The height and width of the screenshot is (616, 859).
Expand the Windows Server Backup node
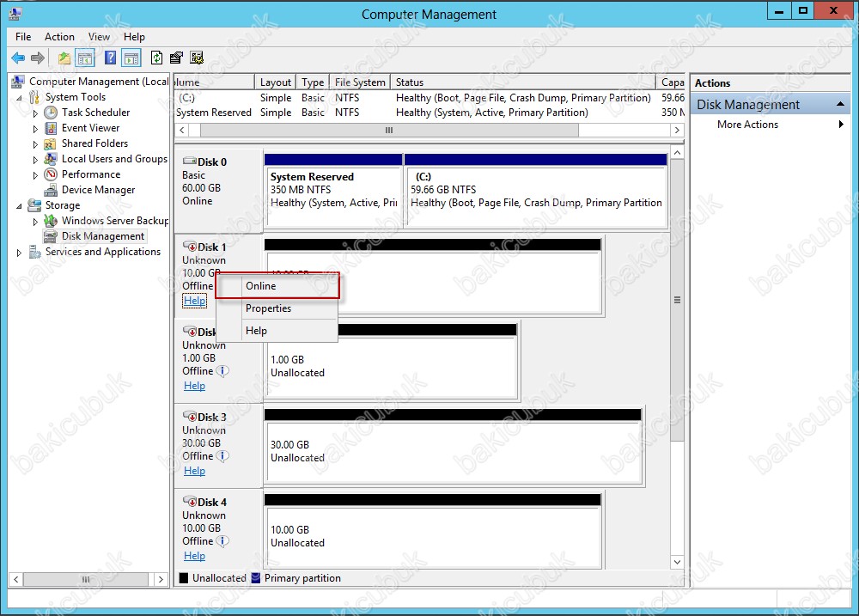coord(35,222)
